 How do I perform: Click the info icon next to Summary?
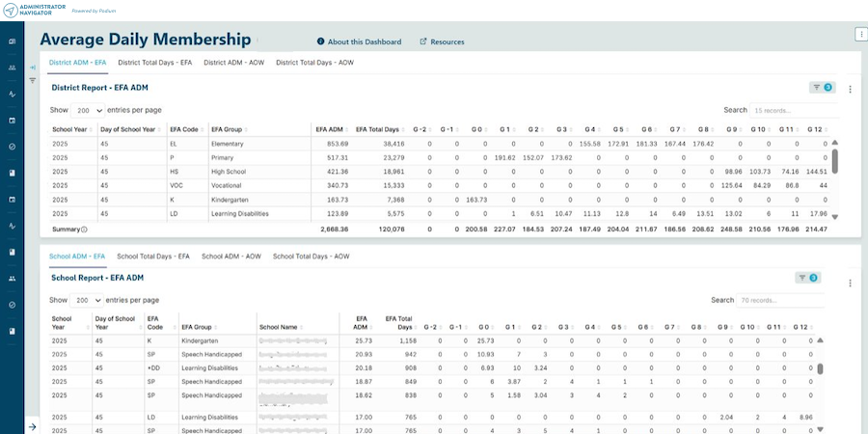(x=84, y=230)
